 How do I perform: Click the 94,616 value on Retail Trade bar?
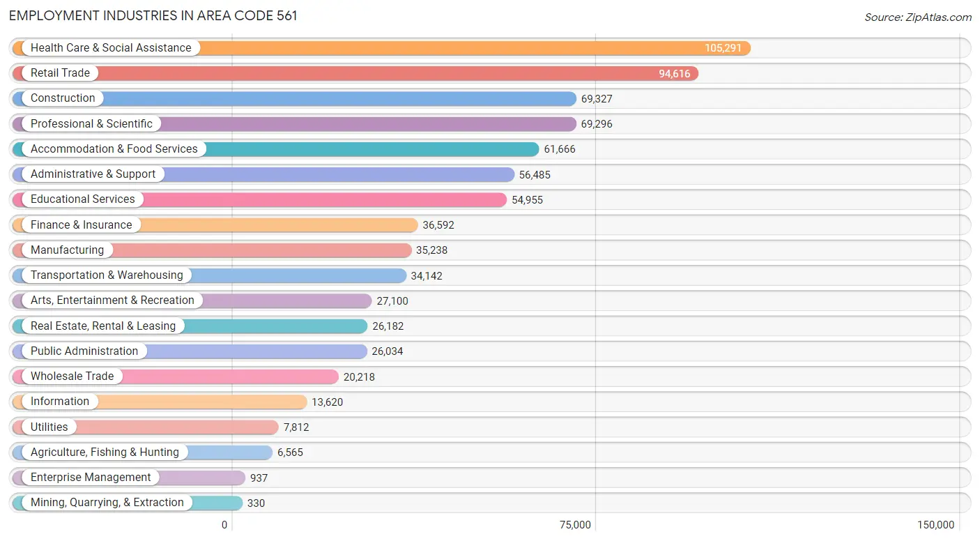tap(674, 73)
